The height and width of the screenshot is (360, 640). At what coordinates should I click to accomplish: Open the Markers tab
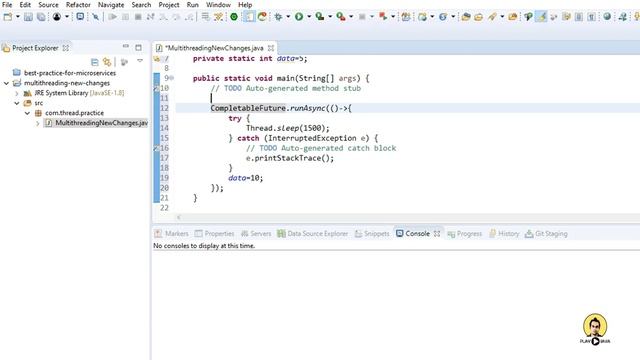coord(172,234)
